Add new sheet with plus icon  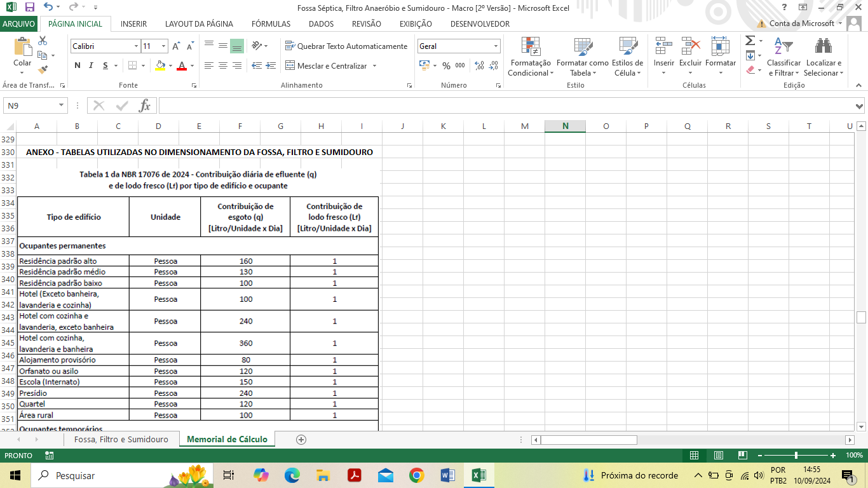pos(301,440)
